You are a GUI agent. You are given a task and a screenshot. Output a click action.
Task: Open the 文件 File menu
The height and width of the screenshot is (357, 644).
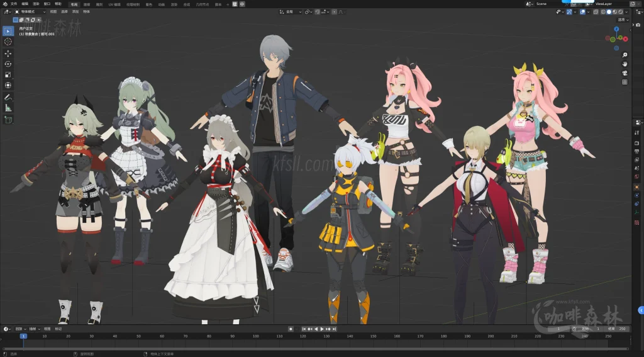point(14,4)
